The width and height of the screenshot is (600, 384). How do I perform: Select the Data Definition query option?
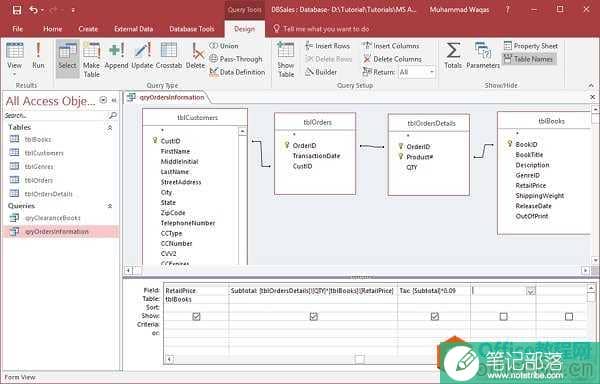(237, 72)
